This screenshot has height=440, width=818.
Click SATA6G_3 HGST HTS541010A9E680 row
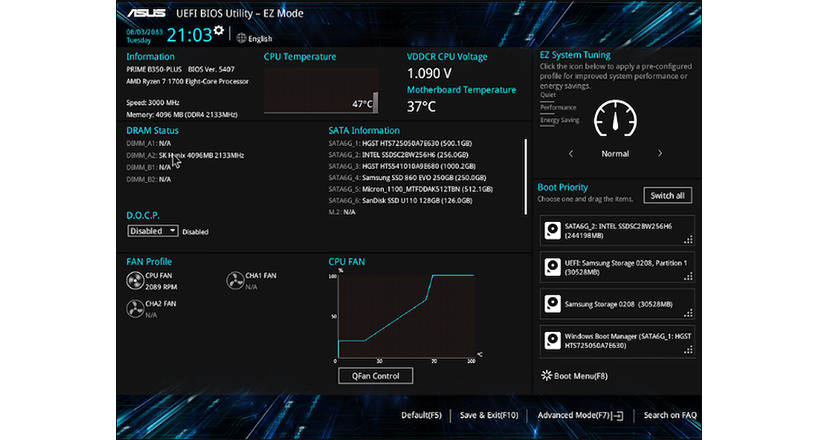pos(402,166)
